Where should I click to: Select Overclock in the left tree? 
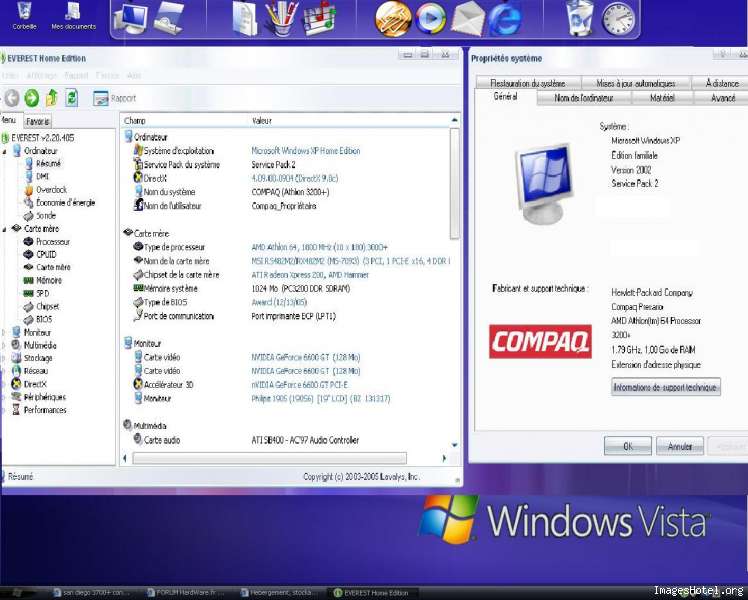click(51, 189)
